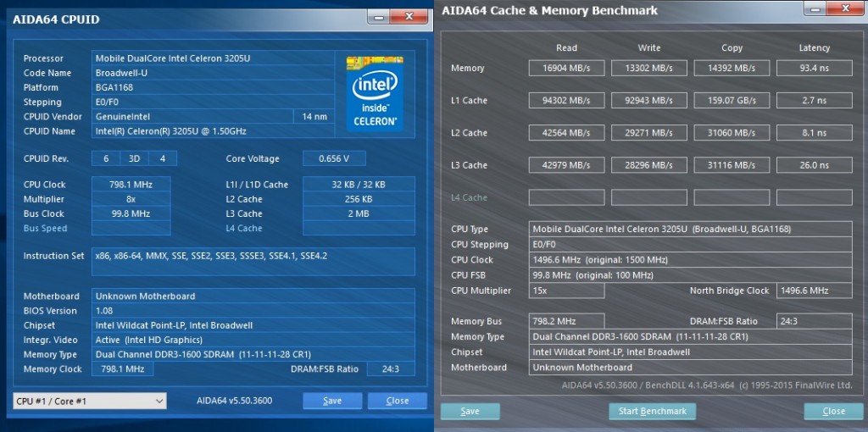Click the benchmark Chipset field Intel Wildcat Point-LP

690,352
